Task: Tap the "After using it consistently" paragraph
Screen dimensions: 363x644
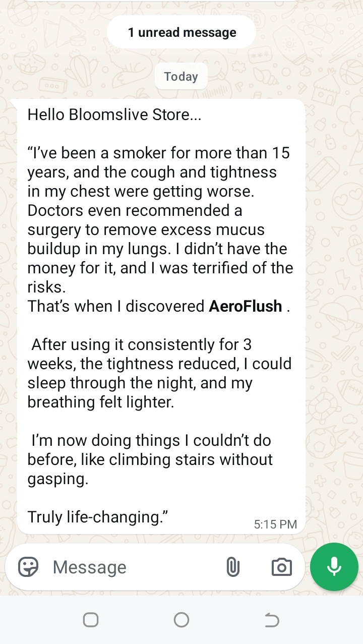Action: click(141, 345)
